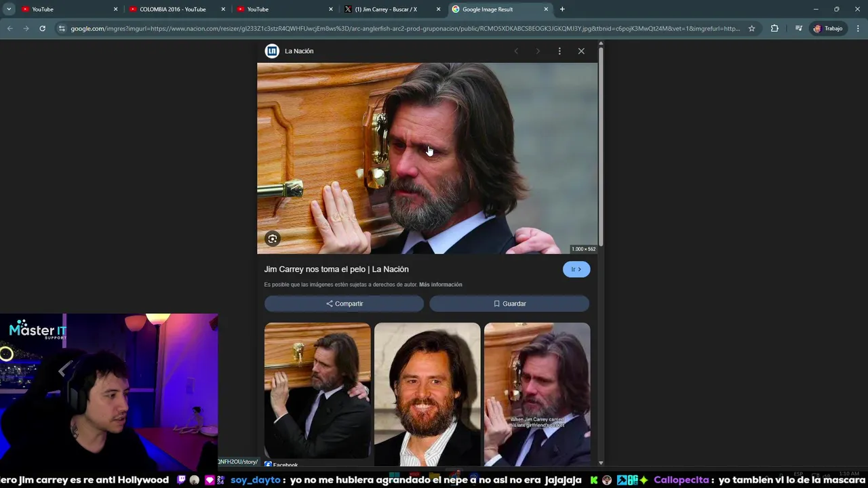Click the address bar URL field
Screen dimensions: 868x488
pos(405,28)
